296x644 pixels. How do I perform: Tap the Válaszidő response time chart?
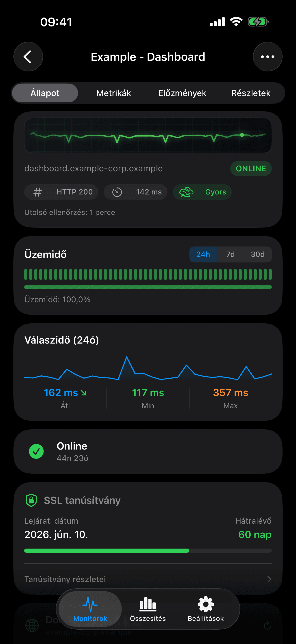coord(148,369)
